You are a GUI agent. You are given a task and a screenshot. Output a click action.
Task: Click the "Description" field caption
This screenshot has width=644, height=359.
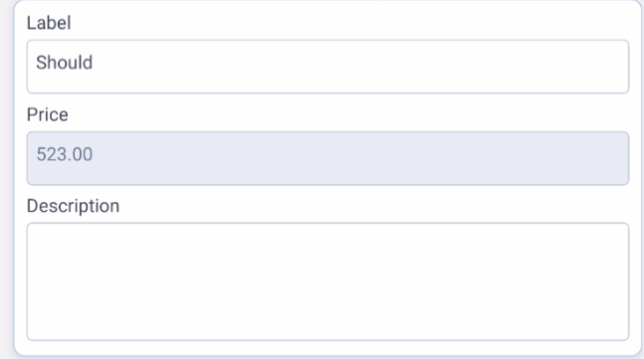click(x=73, y=206)
